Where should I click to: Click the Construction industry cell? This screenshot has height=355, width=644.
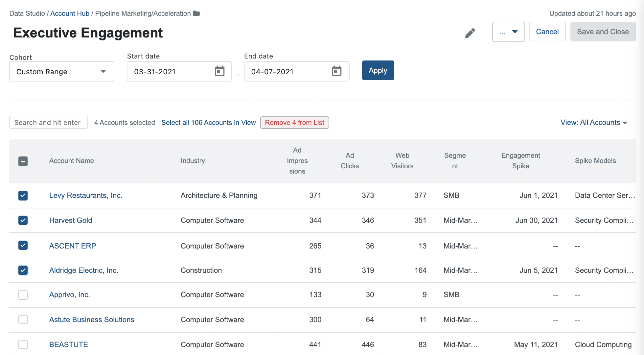(201, 270)
